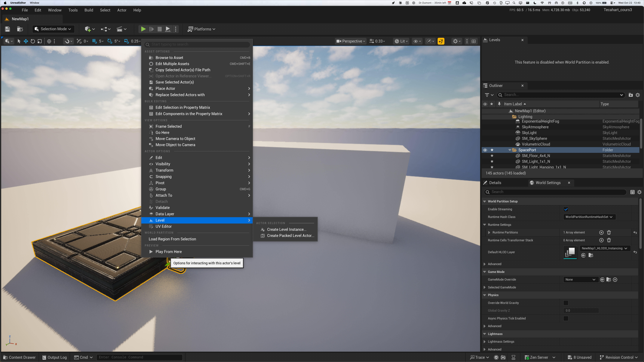Open the Platforms menu
This screenshot has width=644, height=362.
[202, 29]
